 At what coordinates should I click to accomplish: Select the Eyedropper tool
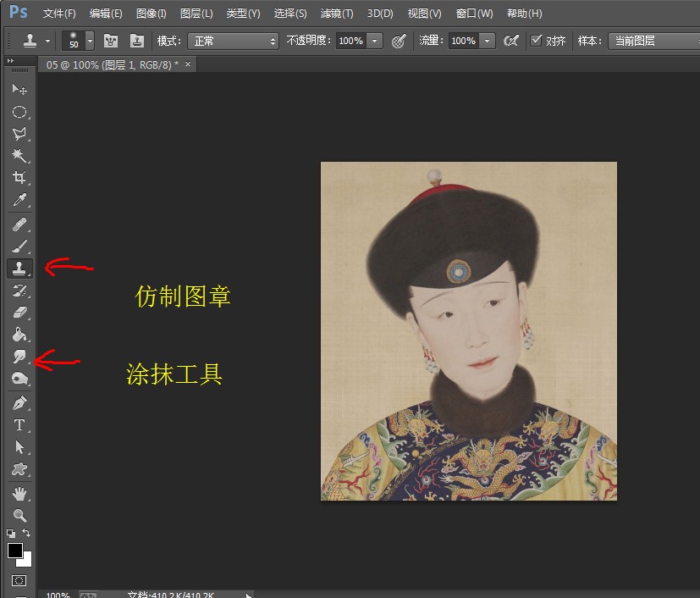point(19,200)
